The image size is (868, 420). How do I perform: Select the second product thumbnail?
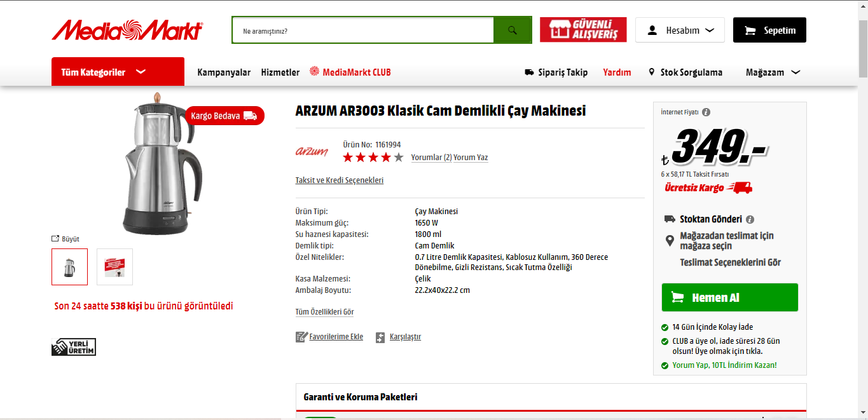[x=115, y=267]
